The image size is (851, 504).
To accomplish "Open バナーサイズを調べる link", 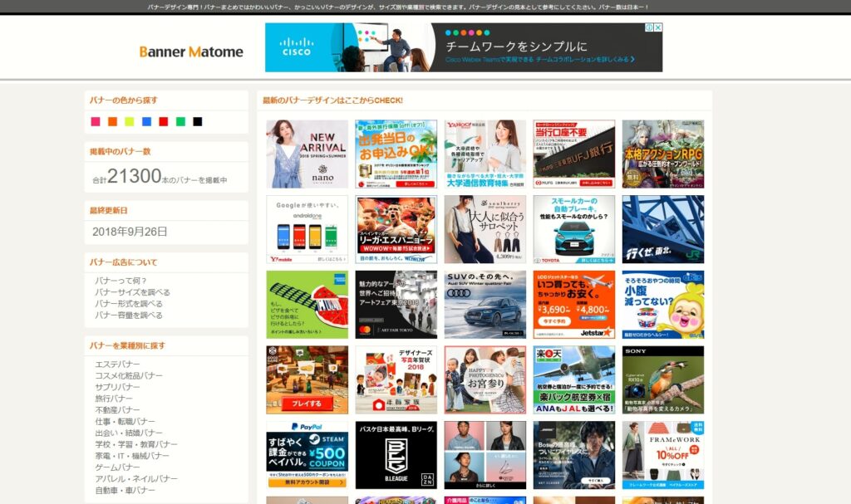I will (132, 292).
